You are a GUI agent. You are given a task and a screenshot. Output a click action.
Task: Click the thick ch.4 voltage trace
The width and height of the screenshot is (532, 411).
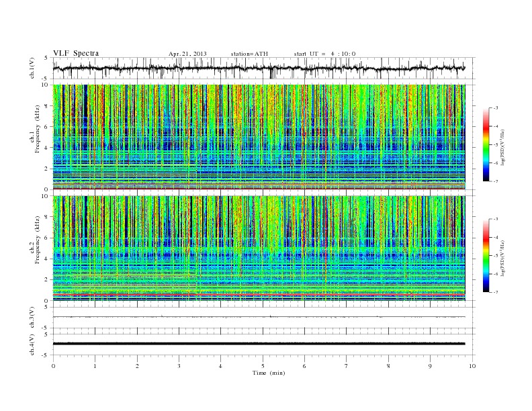259,344
